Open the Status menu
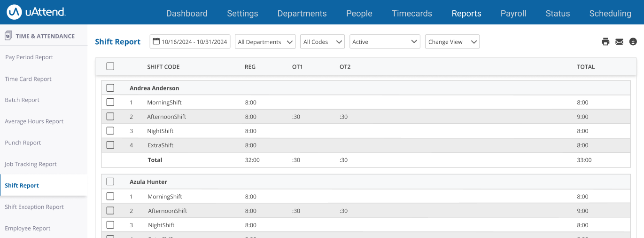644x238 pixels. [x=558, y=13]
